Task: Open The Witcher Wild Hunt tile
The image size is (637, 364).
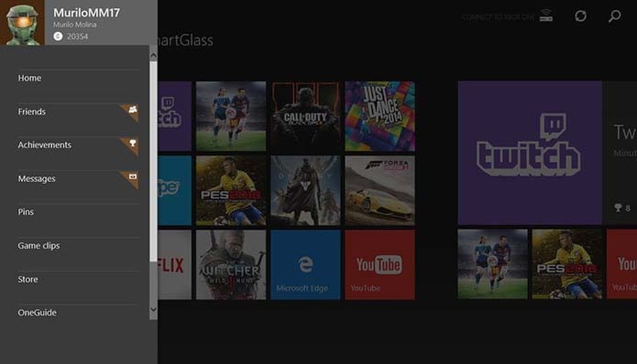Action: [231, 265]
